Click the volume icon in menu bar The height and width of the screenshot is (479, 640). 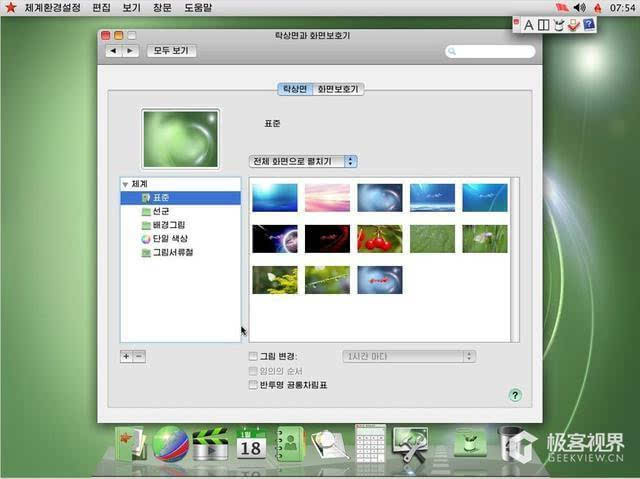(x=581, y=8)
